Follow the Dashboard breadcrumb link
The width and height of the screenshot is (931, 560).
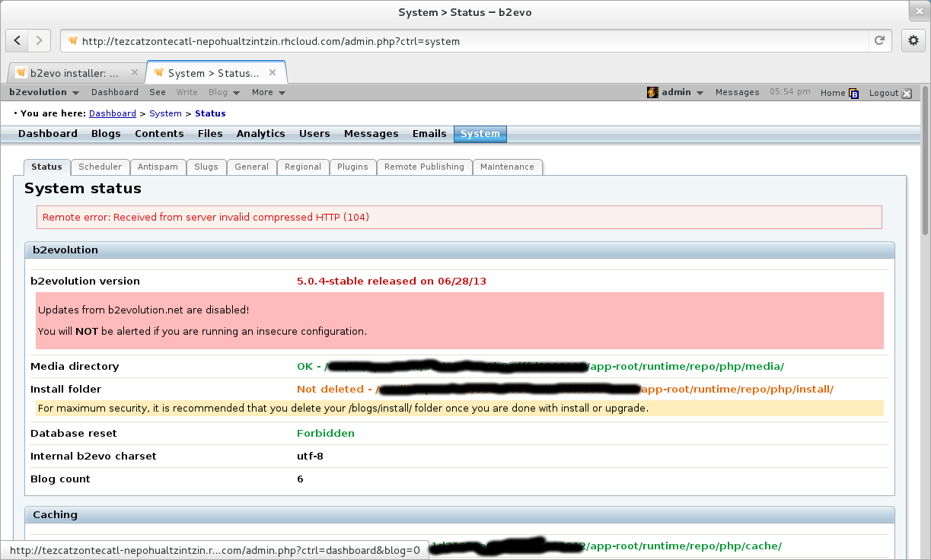[113, 113]
